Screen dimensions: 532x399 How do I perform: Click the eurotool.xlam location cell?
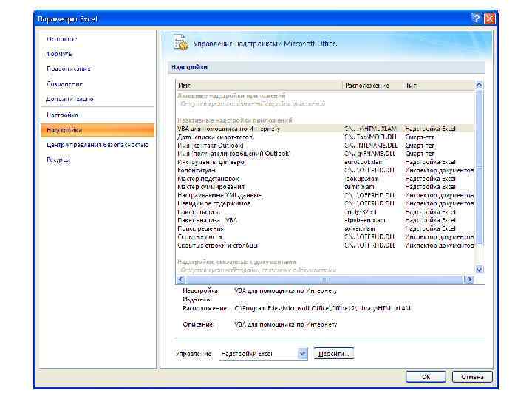pos(364,162)
